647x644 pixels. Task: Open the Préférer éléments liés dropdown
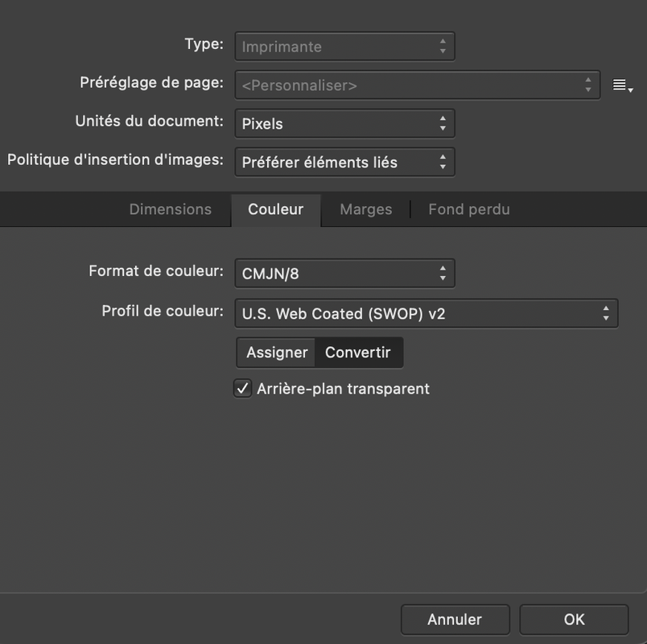point(345,162)
